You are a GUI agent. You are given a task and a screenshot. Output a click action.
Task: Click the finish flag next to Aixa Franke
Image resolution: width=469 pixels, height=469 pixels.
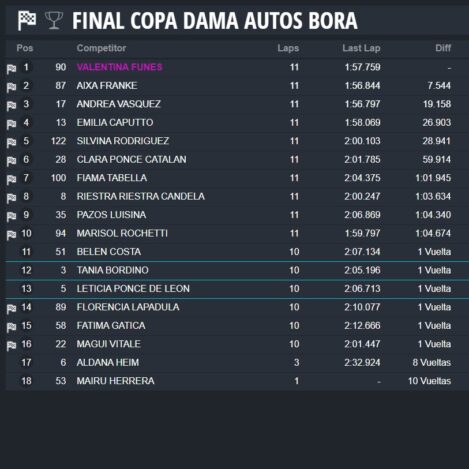11,88
